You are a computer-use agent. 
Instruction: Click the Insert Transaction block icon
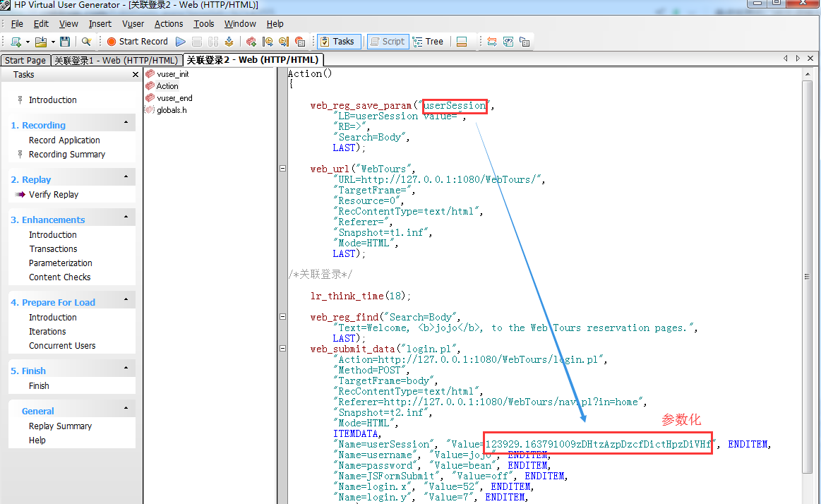click(251, 42)
